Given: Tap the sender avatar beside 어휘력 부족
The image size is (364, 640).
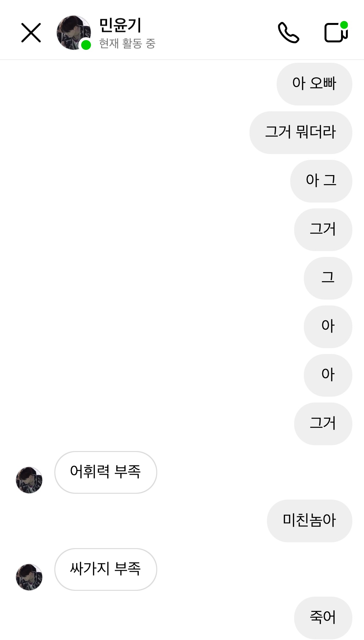Looking at the screenshot, I should point(29,480).
